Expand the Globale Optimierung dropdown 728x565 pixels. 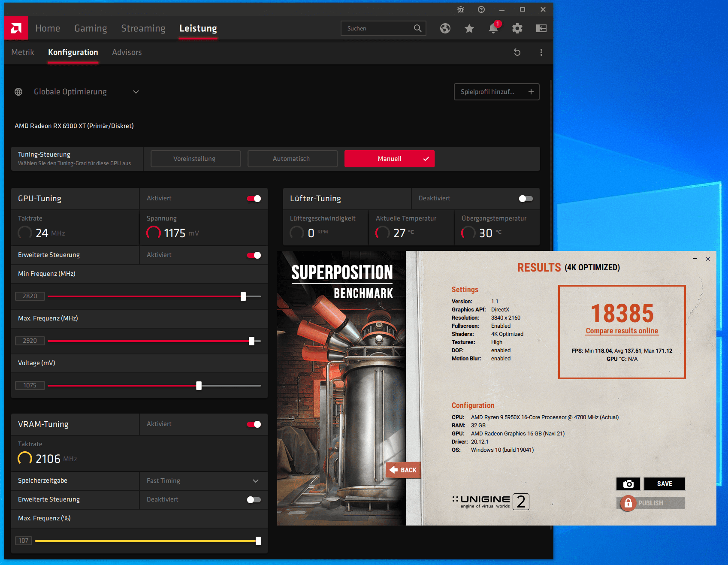click(x=136, y=92)
